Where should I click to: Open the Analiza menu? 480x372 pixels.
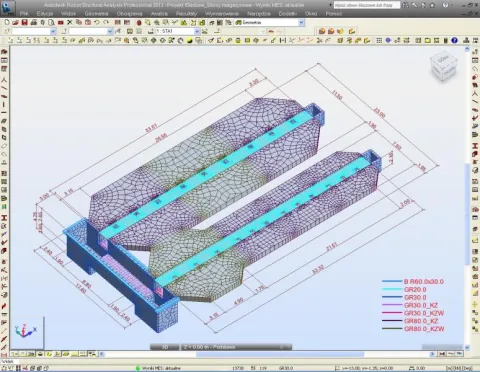coord(159,14)
